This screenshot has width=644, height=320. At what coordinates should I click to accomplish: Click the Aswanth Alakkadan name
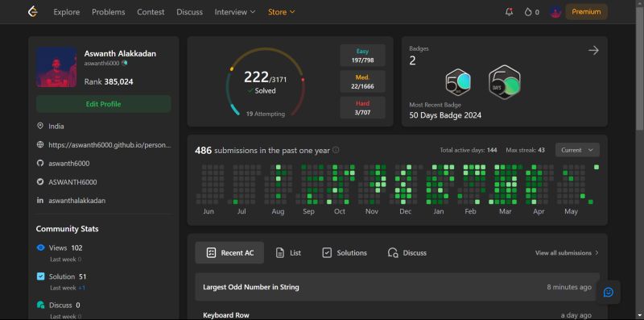click(x=120, y=54)
